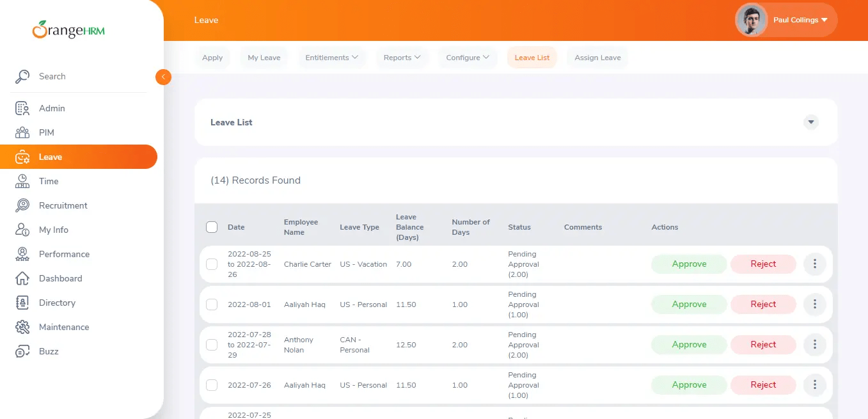
Task: Open the Admin module icon
Action: (x=22, y=109)
